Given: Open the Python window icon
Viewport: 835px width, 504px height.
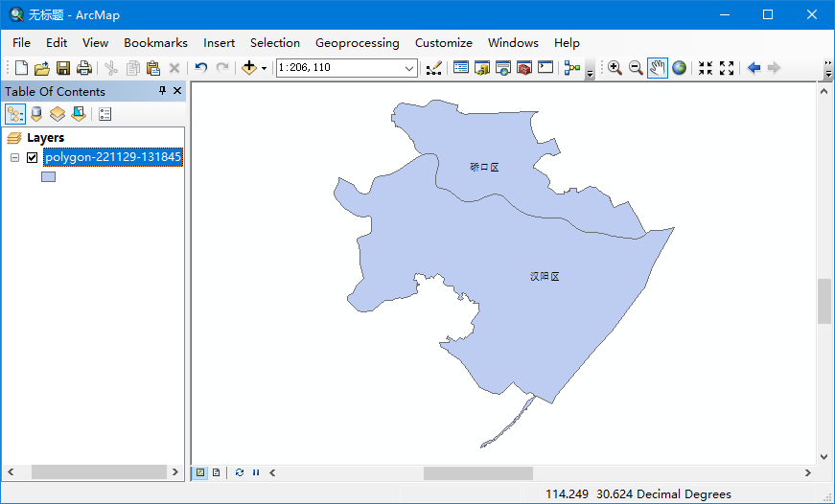Looking at the screenshot, I should [545, 68].
